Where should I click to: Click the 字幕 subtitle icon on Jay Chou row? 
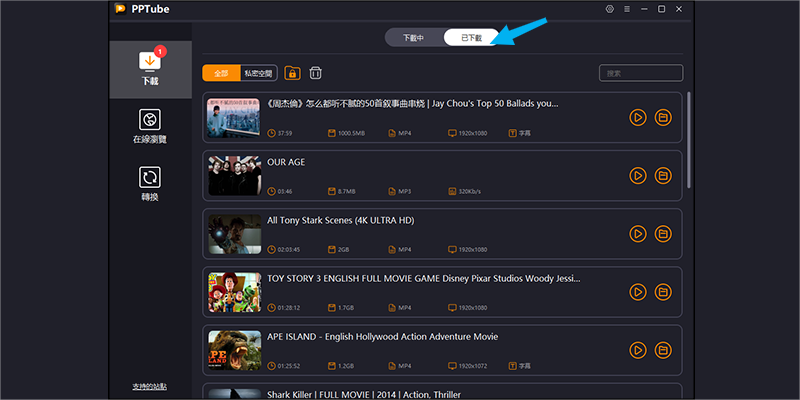click(x=513, y=133)
